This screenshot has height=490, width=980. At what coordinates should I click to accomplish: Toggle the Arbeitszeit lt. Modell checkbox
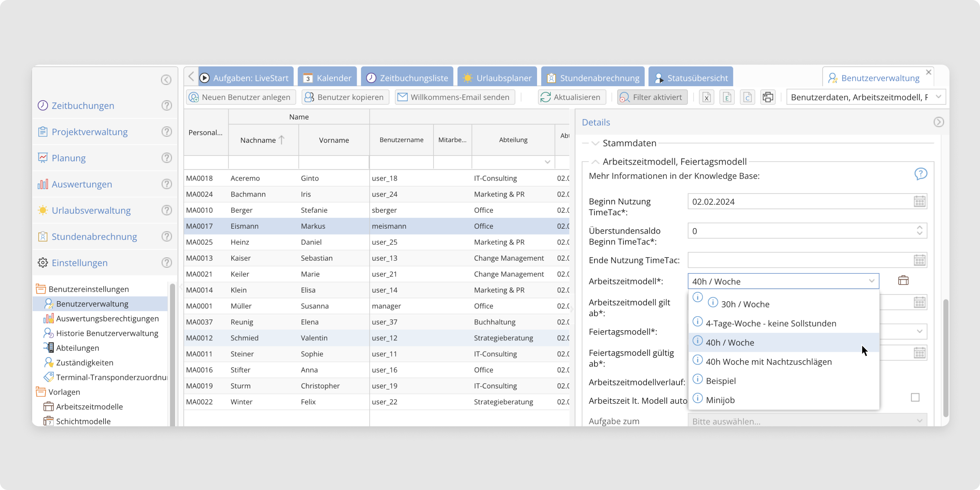pyautogui.click(x=915, y=398)
